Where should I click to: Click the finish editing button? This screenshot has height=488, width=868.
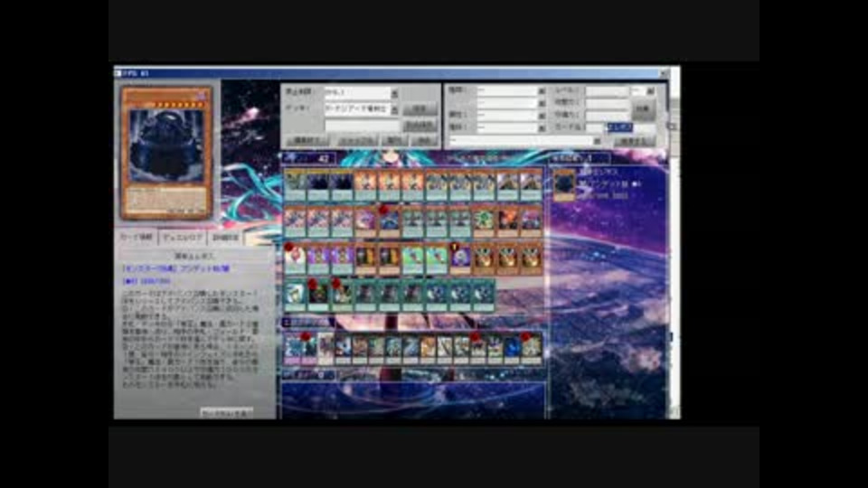click(x=307, y=141)
